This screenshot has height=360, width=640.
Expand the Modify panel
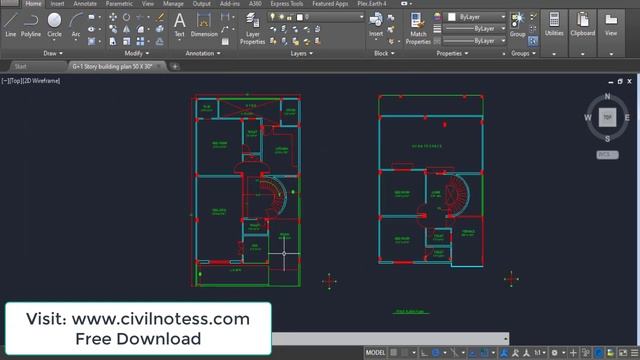tap(137, 53)
